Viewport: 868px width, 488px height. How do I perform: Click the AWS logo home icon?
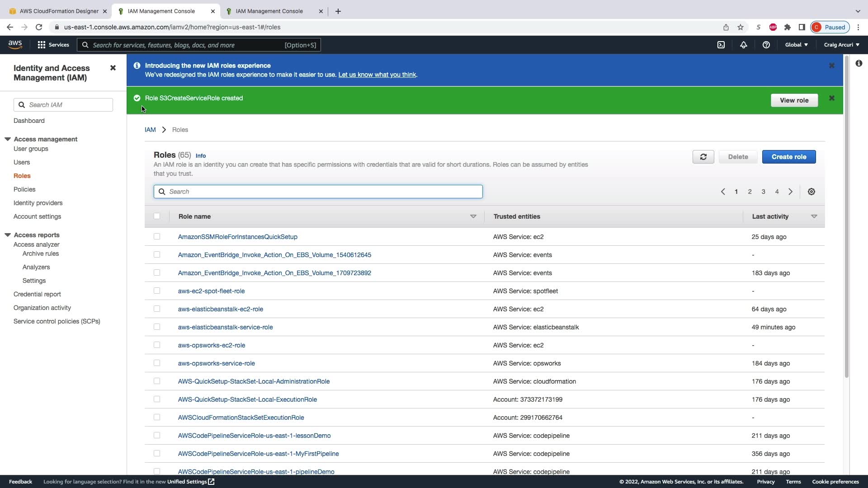point(15,44)
